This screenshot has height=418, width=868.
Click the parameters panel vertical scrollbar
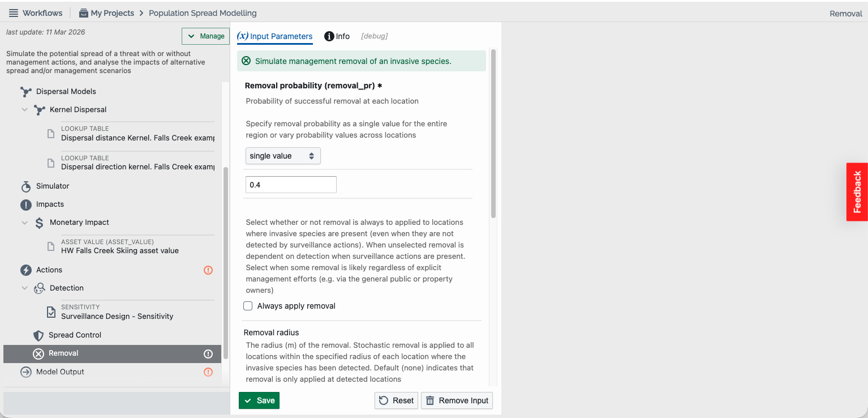(x=493, y=134)
